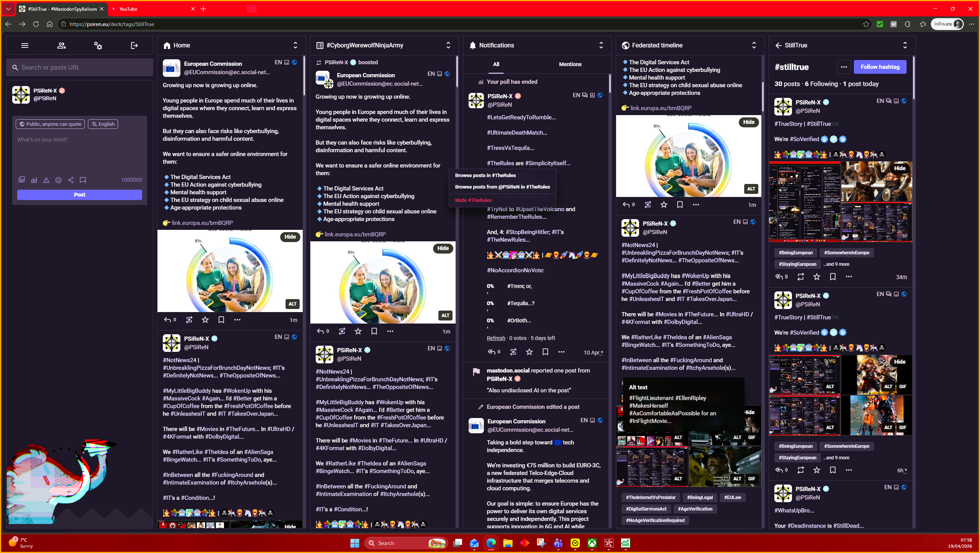This screenshot has height=553, width=980.
Task: Choose Mute #TheRules menu item
Action: [x=473, y=200]
